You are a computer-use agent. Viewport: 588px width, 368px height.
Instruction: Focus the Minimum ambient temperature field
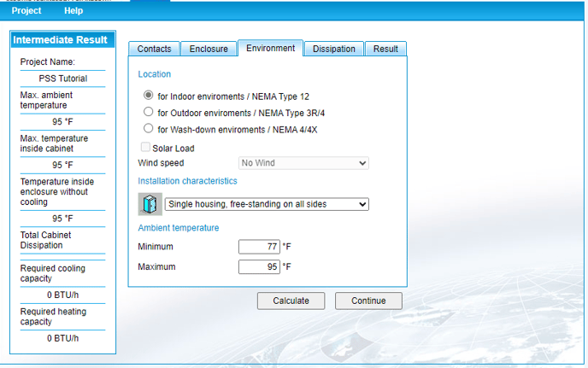259,247
